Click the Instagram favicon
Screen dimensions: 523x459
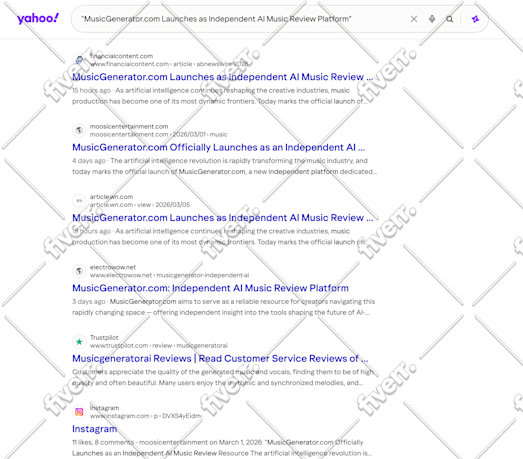point(79,412)
